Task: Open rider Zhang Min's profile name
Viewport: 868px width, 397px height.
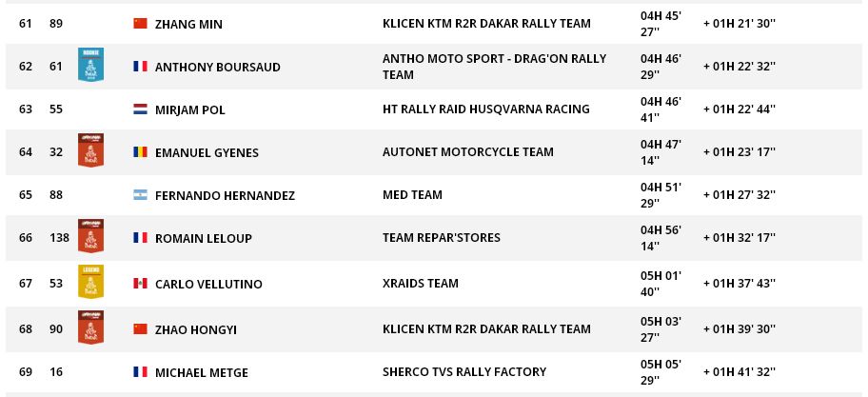Action: point(188,24)
